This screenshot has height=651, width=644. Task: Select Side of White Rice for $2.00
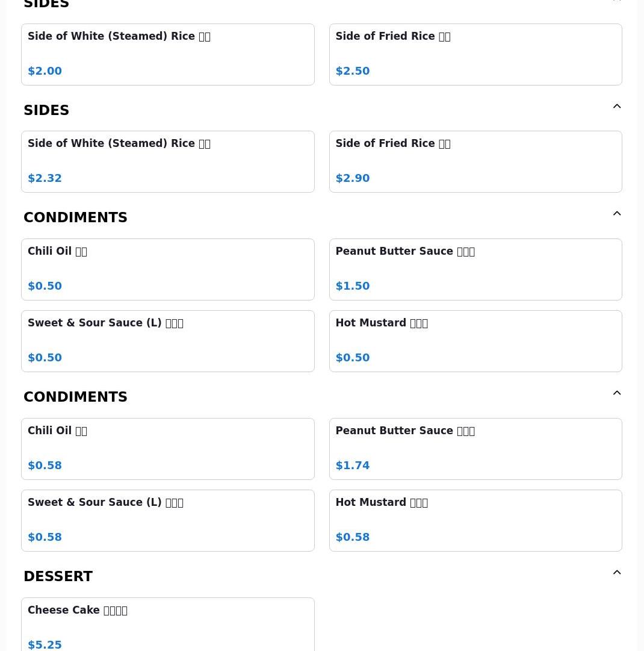[x=167, y=54]
